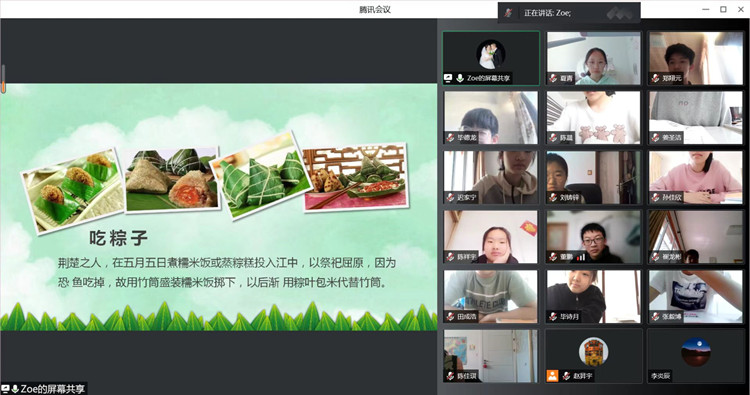Click the screen share icon on Zoe's tile
Screen dimensions: 750x395
click(448, 78)
